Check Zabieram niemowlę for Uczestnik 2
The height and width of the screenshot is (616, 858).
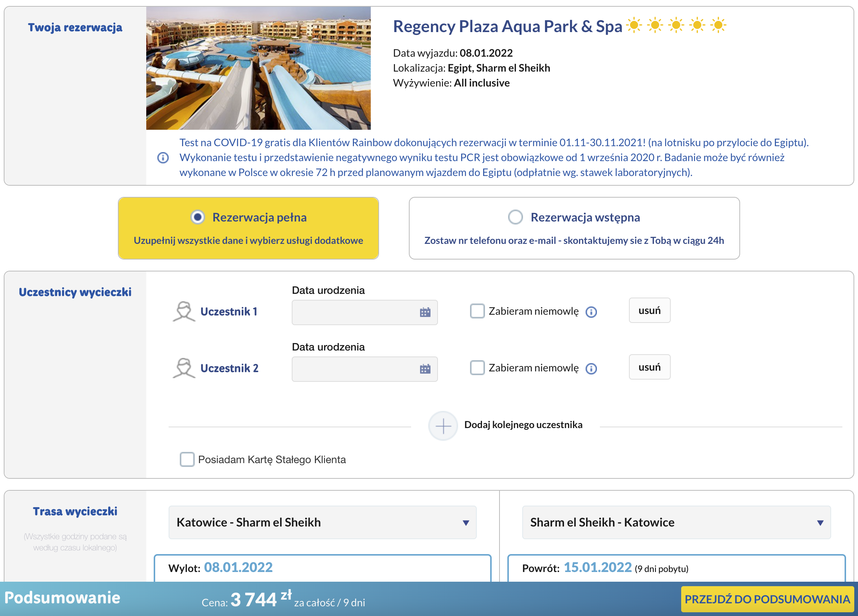tap(477, 368)
